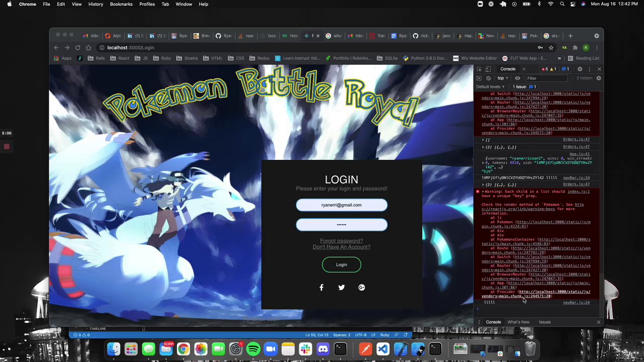Viewport: 644px width, 362px height.
Task: Open console settings gear next to 3 hidden
Action: click(599, 78)
